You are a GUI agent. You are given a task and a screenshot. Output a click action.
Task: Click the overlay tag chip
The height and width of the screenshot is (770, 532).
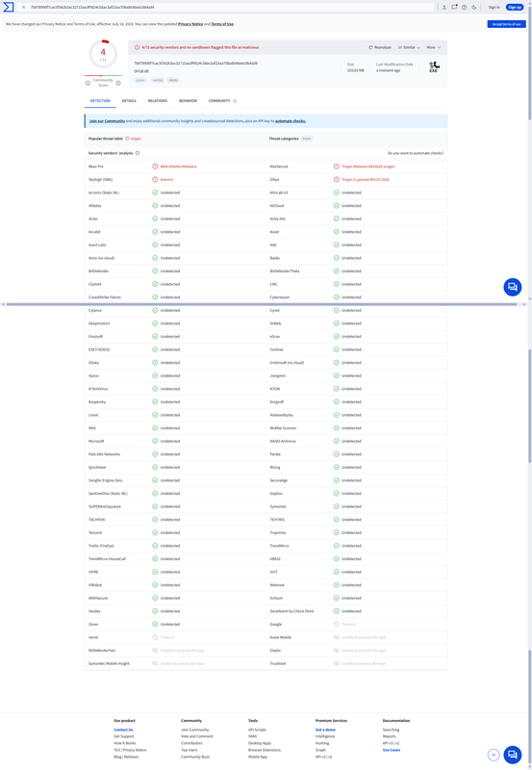click(x=157, y=80)
